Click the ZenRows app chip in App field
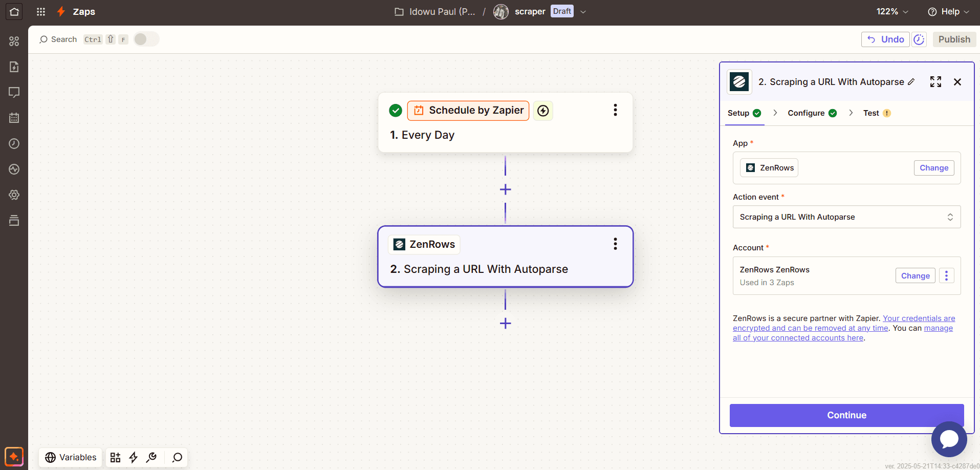The image size is (980, 470). coord(769,168)
